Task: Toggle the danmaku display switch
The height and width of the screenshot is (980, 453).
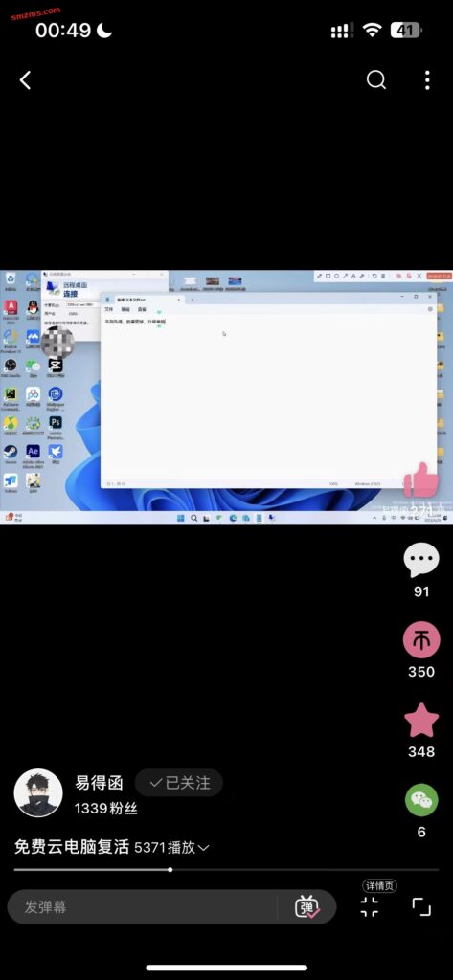Action: 306,907
